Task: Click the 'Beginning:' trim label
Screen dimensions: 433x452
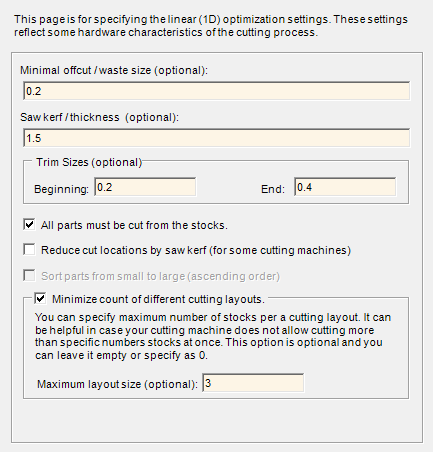Action: tap(62, 189)
